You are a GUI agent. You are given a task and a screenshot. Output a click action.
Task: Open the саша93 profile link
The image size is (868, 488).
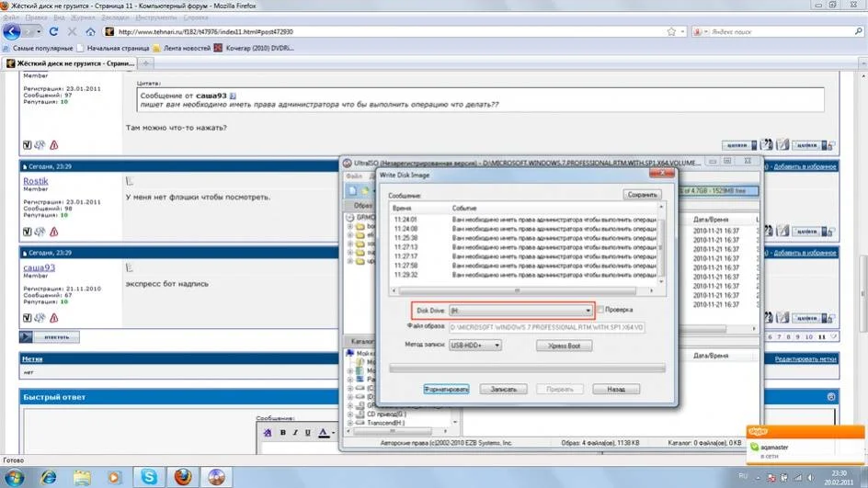tap(39, 267)
